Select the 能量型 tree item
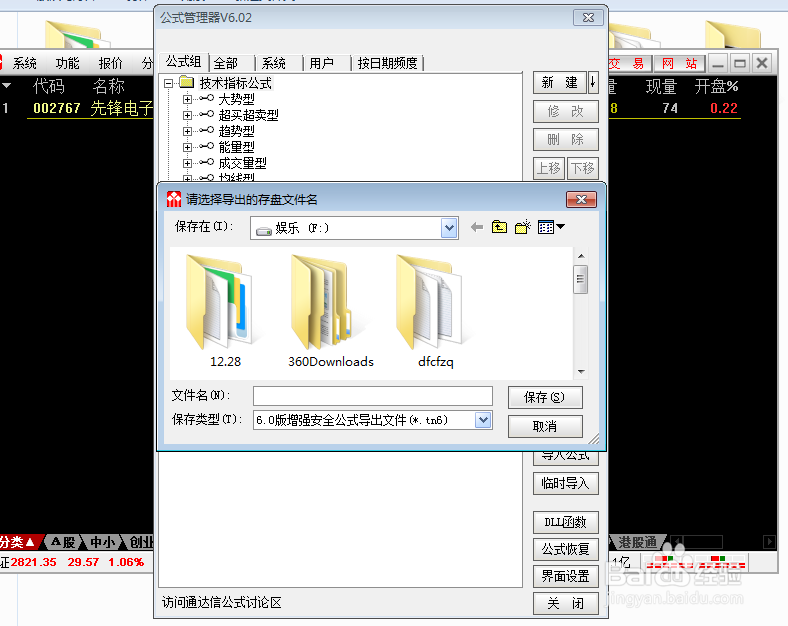This screenshot has height=626, width=788. (236, 147)
